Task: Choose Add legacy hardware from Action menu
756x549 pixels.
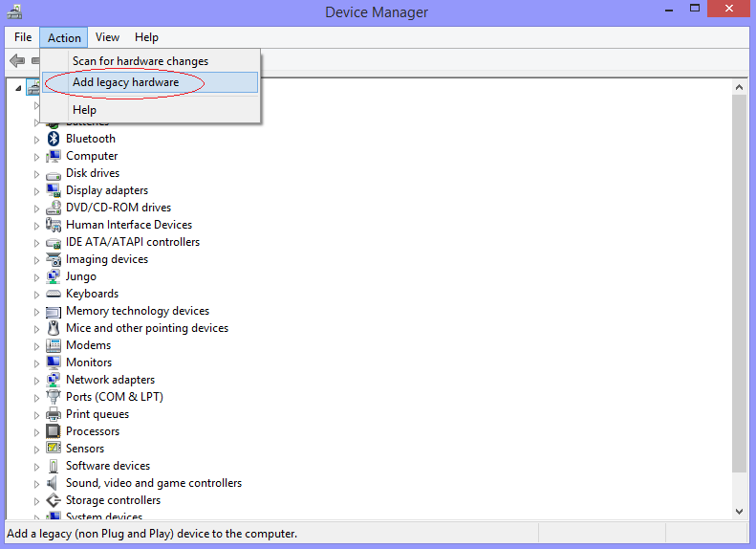Action: (125, 82)
